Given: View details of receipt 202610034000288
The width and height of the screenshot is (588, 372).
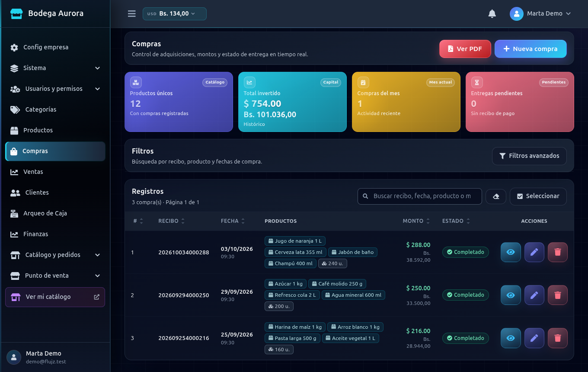Looking at the screenshot, I should pyautogui.click(x=511, y=252).
